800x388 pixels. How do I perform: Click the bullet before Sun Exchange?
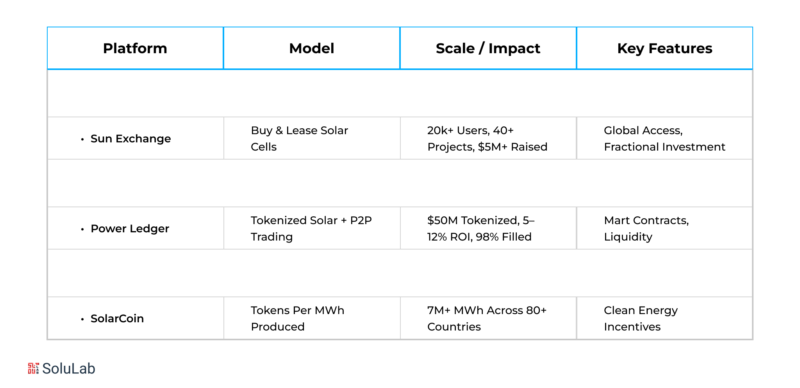pos(82,139)
